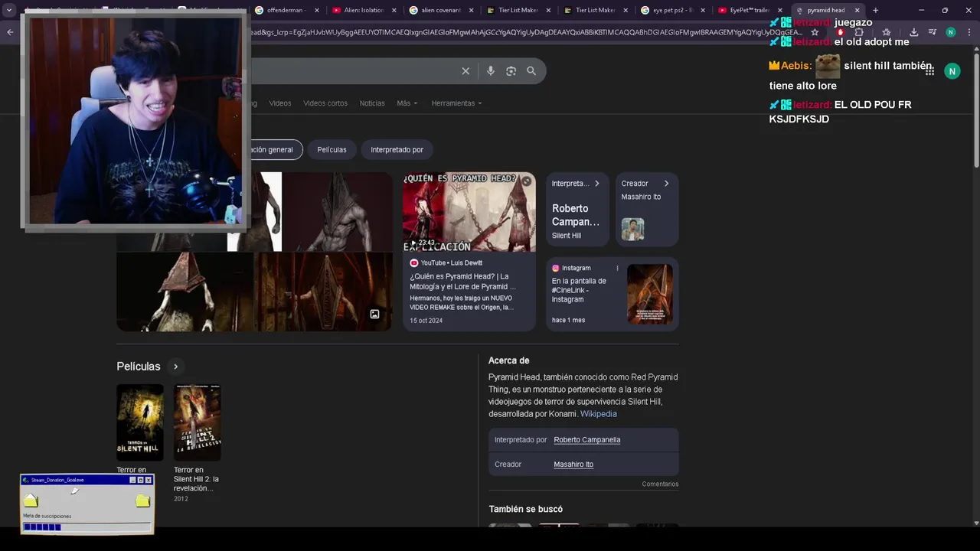Click the 'Acerca de' heading
The height and width of the screenshot is (551, 980).
tap(509, 360)
